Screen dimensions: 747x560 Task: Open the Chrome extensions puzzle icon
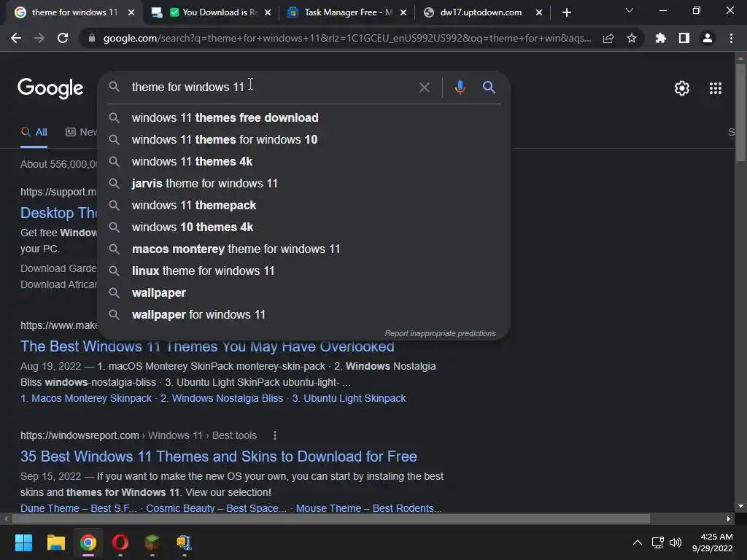point(660,38)
